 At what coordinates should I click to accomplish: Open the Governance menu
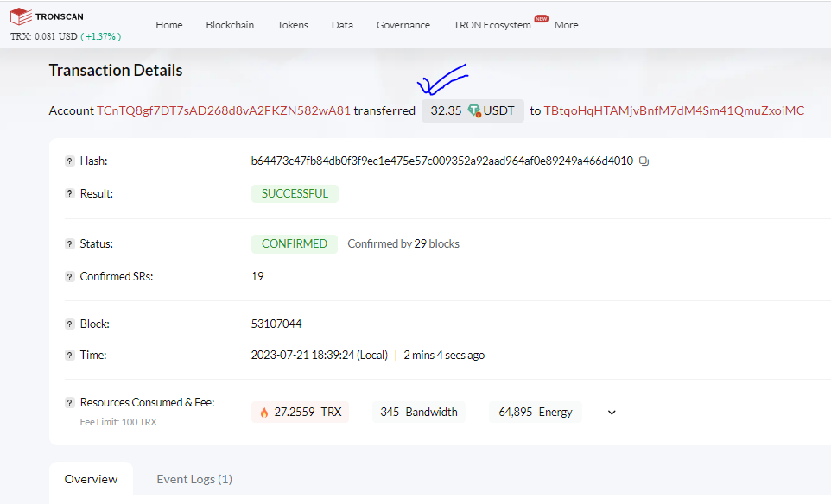tap(403, 25)
